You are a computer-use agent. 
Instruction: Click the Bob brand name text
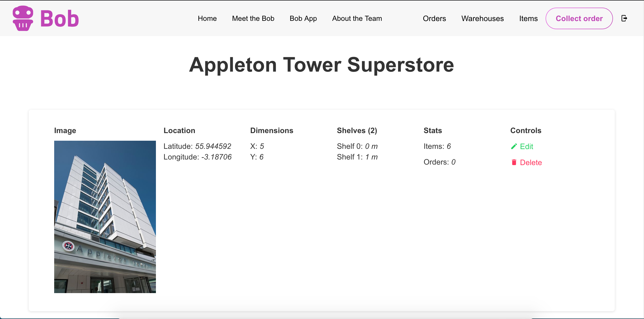(60, 19)
